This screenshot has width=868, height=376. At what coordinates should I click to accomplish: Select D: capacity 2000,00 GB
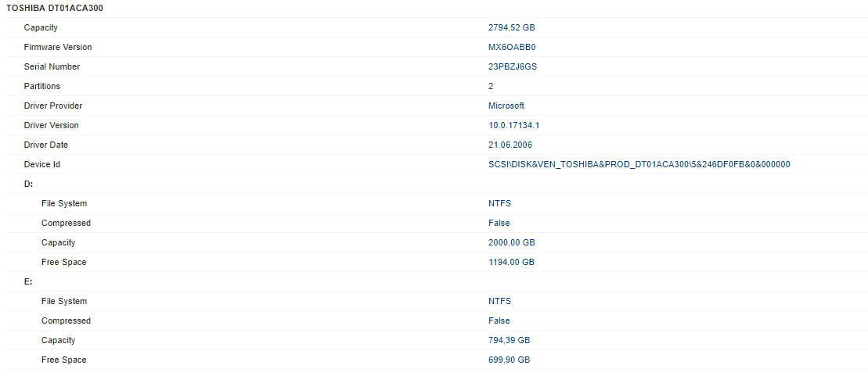[512, 243]
